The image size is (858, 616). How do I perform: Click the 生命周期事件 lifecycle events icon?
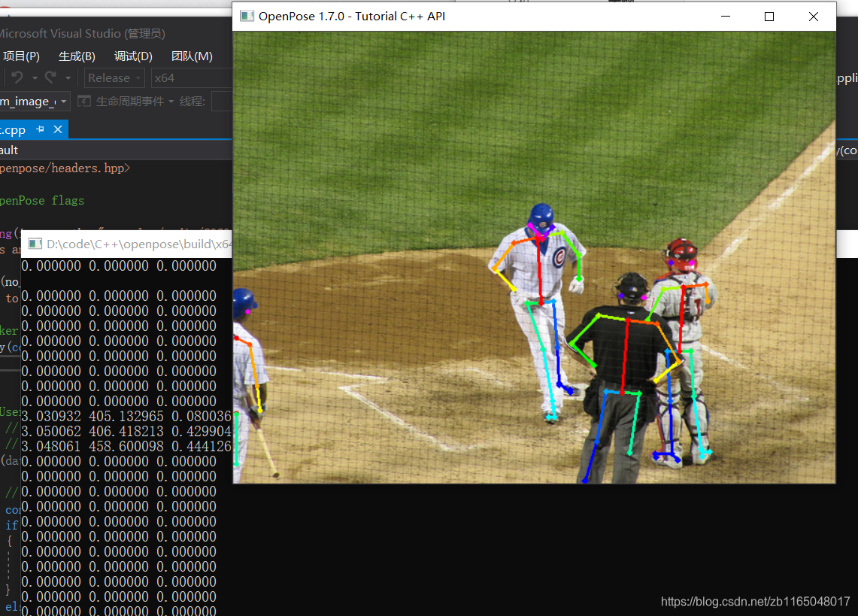pos(83,102)
